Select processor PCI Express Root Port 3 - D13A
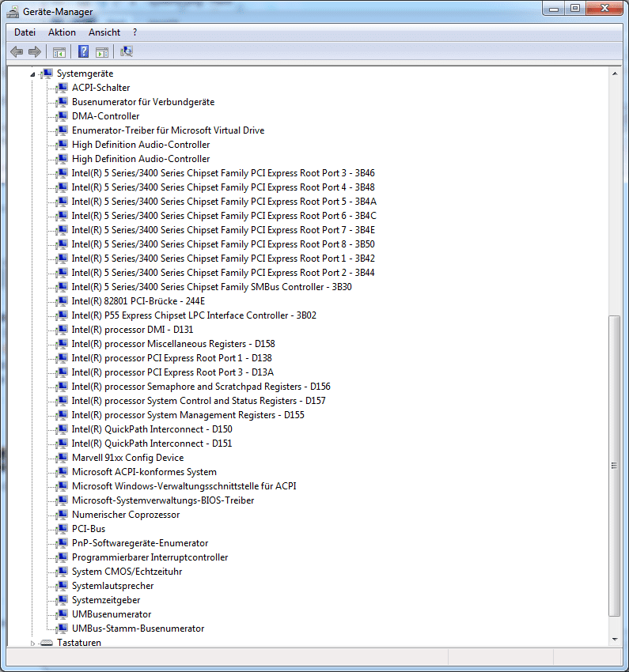Image resolution: width=629 pixels, height=672 pixels. point(172,372)
